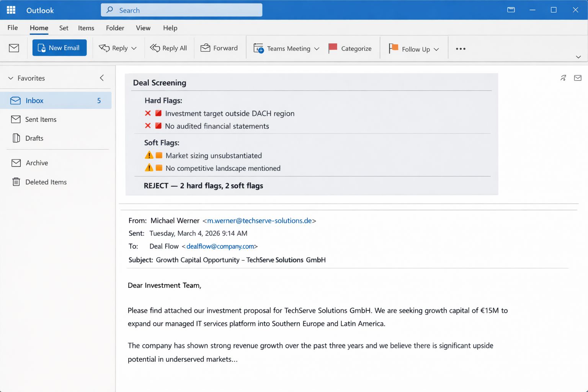This screenshot has width=588, height=392.
Task: Open m.werner@techserve-solutions.de sender link
Action: [x=259, y=220]
